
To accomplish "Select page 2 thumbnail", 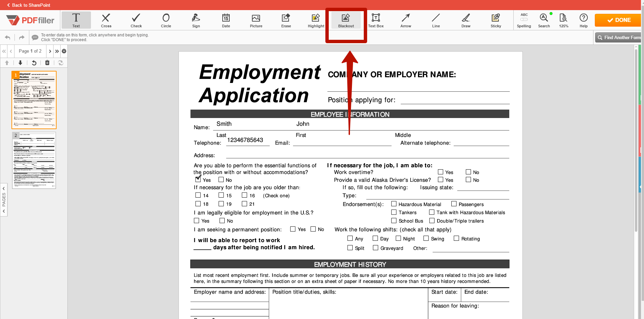I will click(34, 160).
